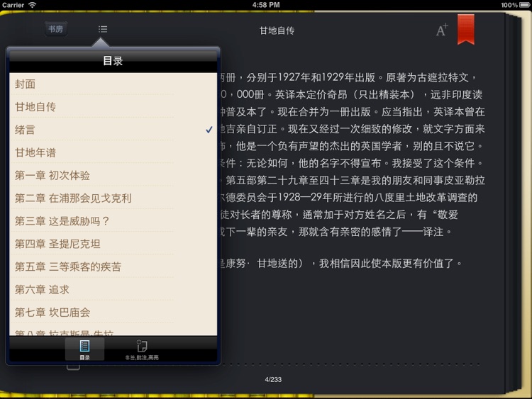Switch to the 目录 tab
This screenshot has width=532, height=399.
tap(84, 349)
